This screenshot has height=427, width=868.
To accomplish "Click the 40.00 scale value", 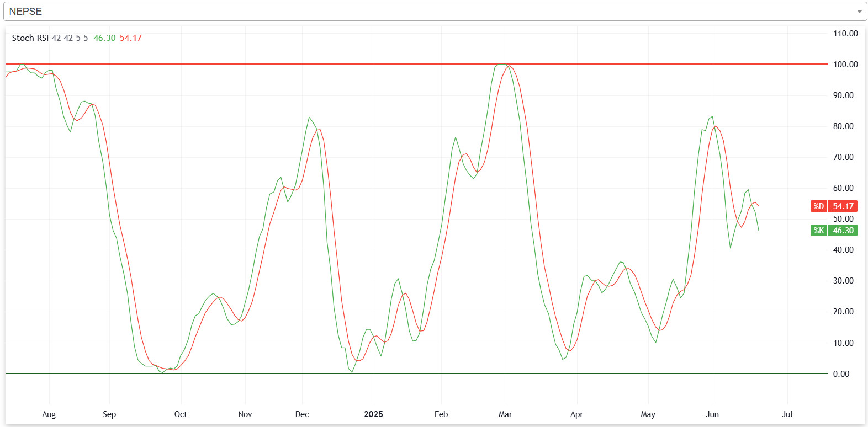I will point(843,250).
